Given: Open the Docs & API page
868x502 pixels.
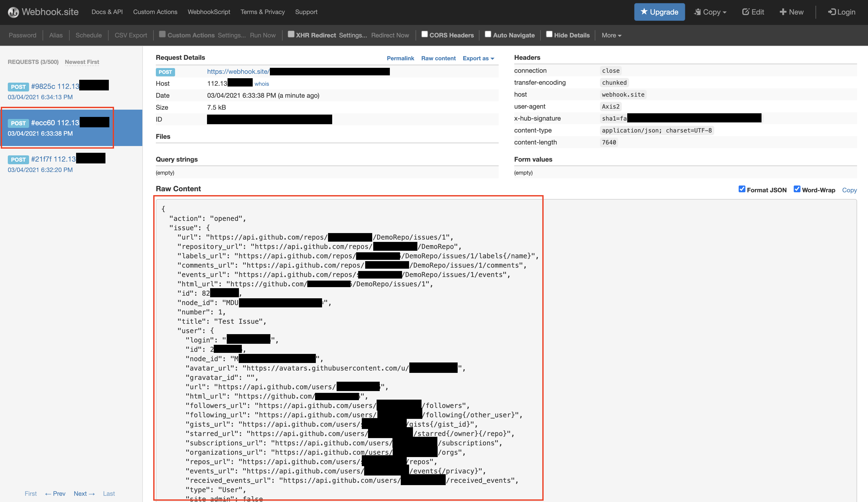Looking at the screenshot, I should coord(107,12).
